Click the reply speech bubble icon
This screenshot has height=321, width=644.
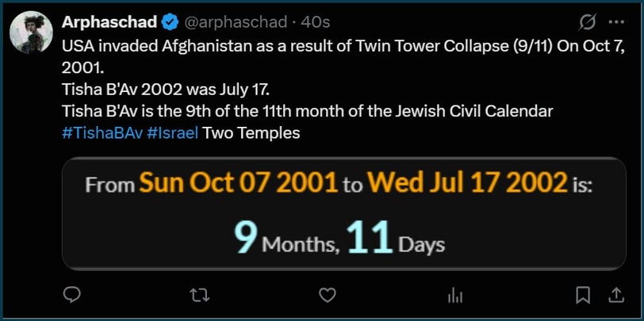point(72,295)
